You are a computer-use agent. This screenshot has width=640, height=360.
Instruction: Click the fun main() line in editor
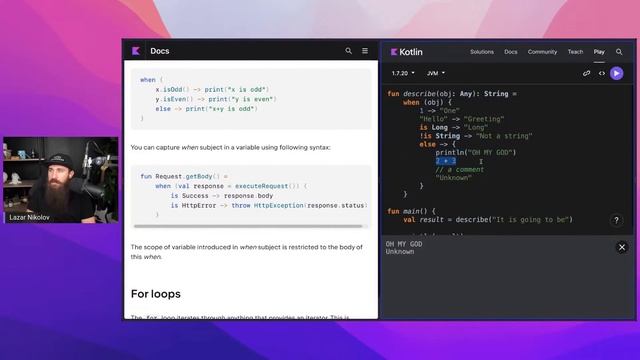click(411, 211)
